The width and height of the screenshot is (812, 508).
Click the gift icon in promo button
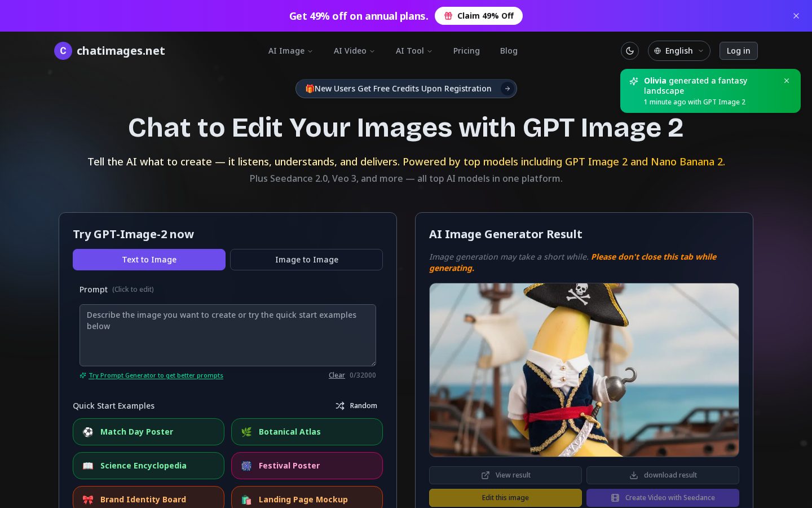tap(448, 16)
